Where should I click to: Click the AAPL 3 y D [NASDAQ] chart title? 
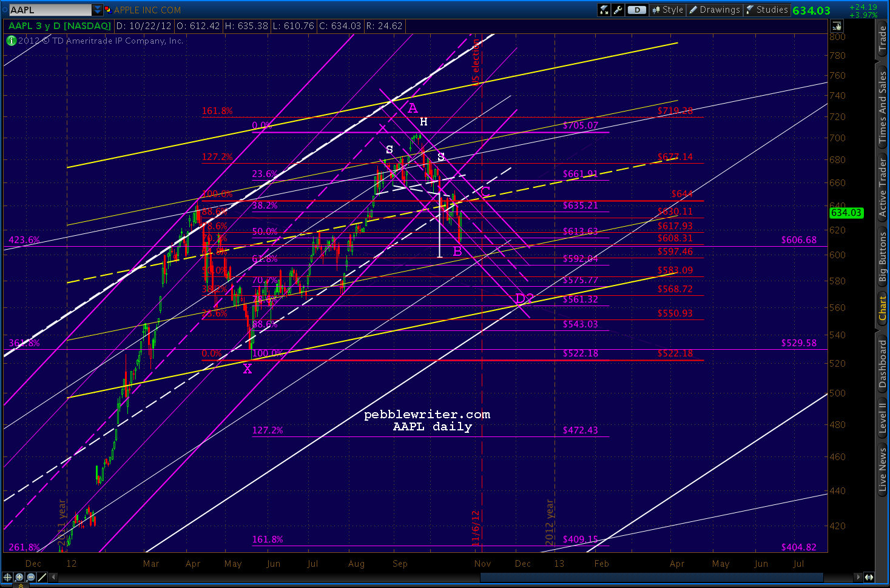(59, 26)
